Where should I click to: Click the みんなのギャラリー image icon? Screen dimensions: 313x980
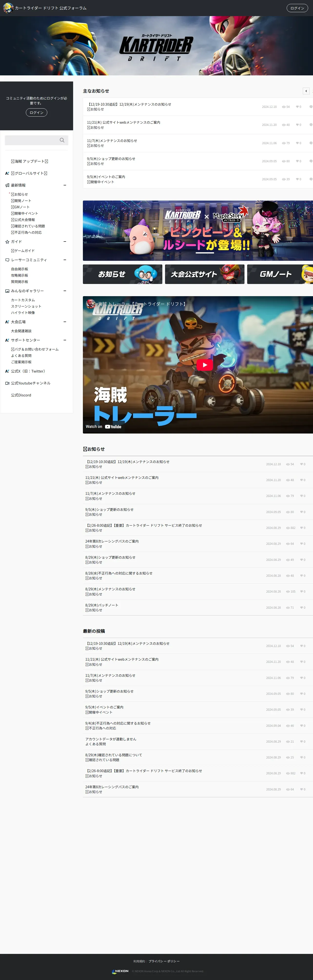point(7,291)
